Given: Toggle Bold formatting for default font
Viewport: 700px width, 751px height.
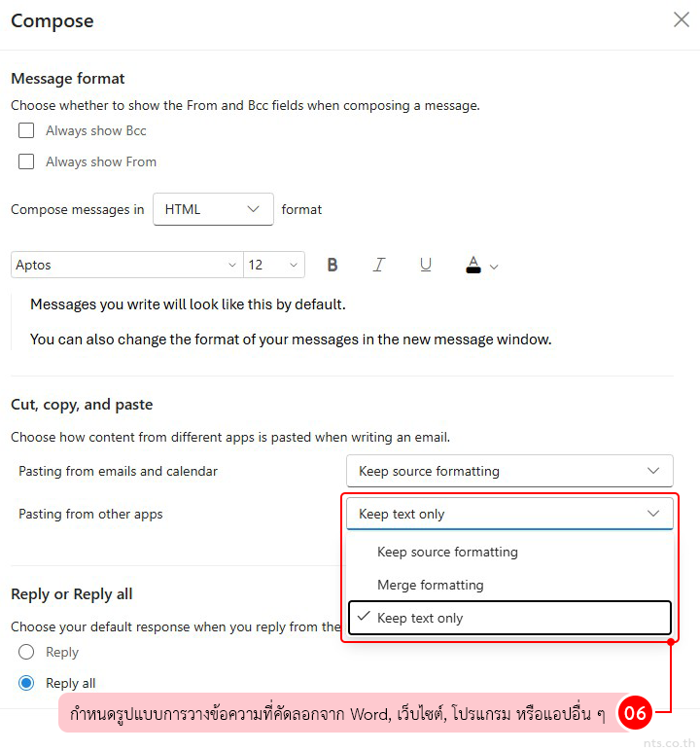Looking at the screenshot, I should click(332, 265).
